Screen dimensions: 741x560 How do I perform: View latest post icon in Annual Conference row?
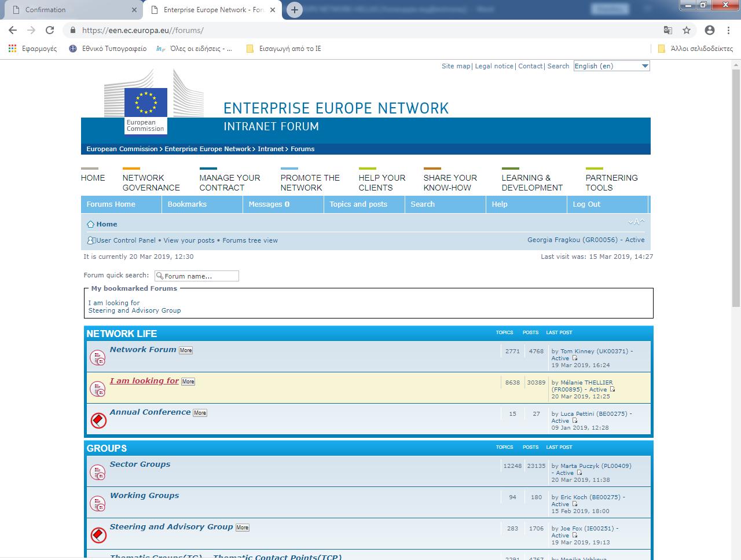tap(575, 420)
